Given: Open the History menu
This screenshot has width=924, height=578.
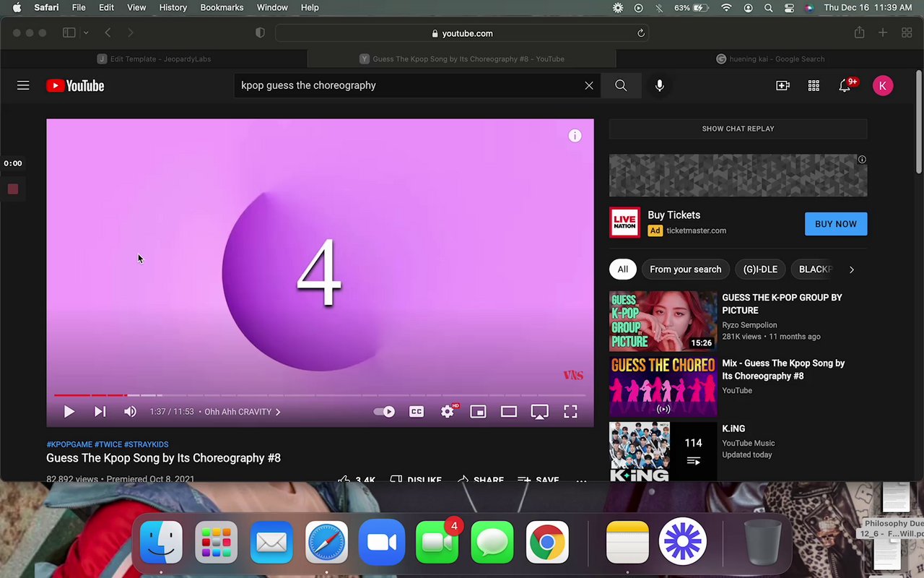Looking at the screenshot, I should [x=173, y=7].
